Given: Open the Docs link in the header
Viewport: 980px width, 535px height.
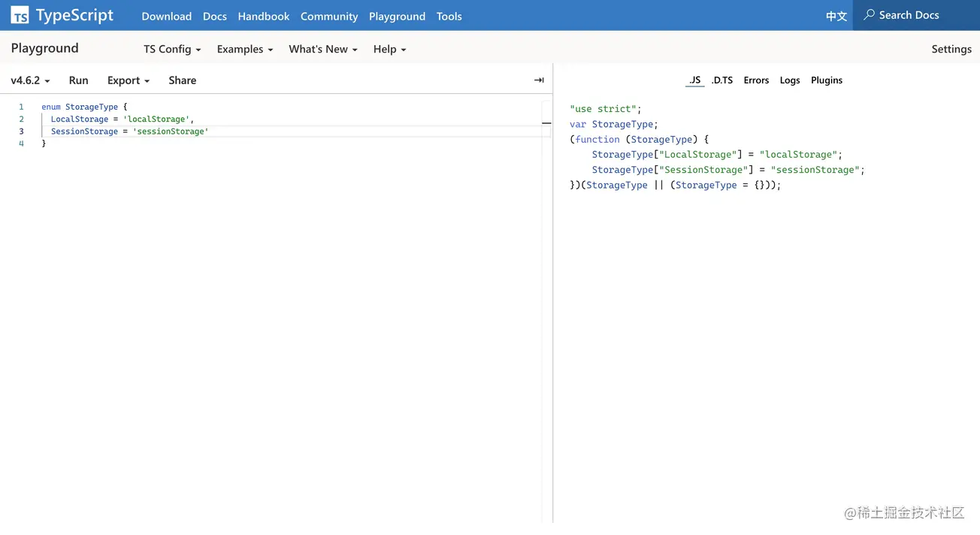Looking at the screenshot, I should pyautogui.click(x=215, y=16).
